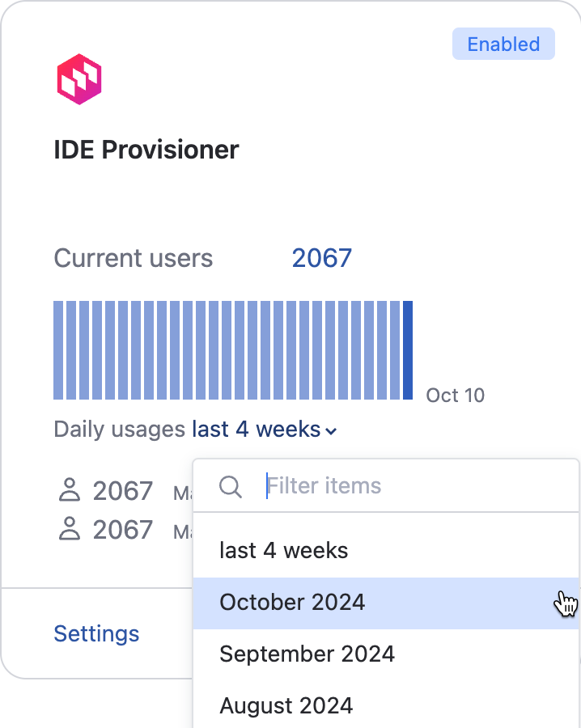Click the "Oct 10" date label
The height and width of the screenshot is (728, 581).
(x=455, y=396)
